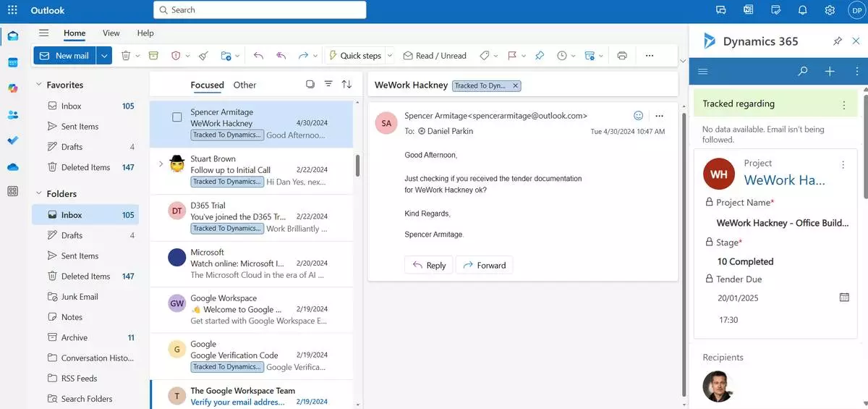
Task: Click the Dynamics 365 search magnifier icon
Action: tap(802, 72)
